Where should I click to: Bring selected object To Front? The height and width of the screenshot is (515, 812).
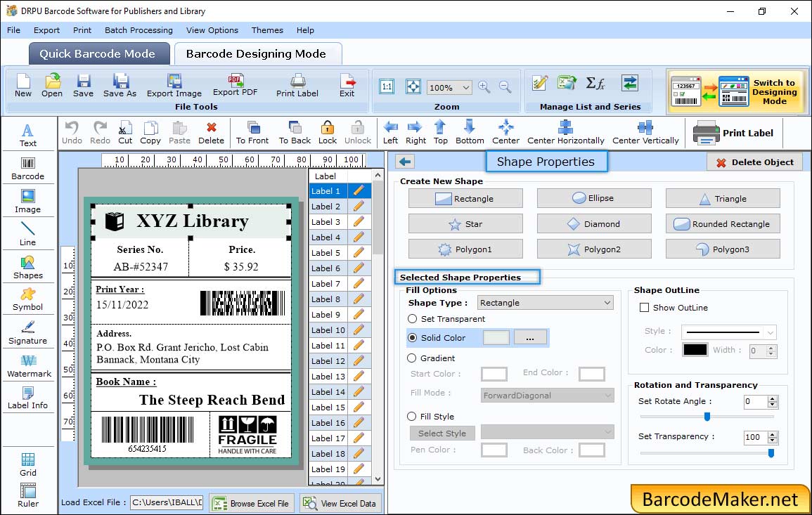pyautogui.click(x=252, y=133)
